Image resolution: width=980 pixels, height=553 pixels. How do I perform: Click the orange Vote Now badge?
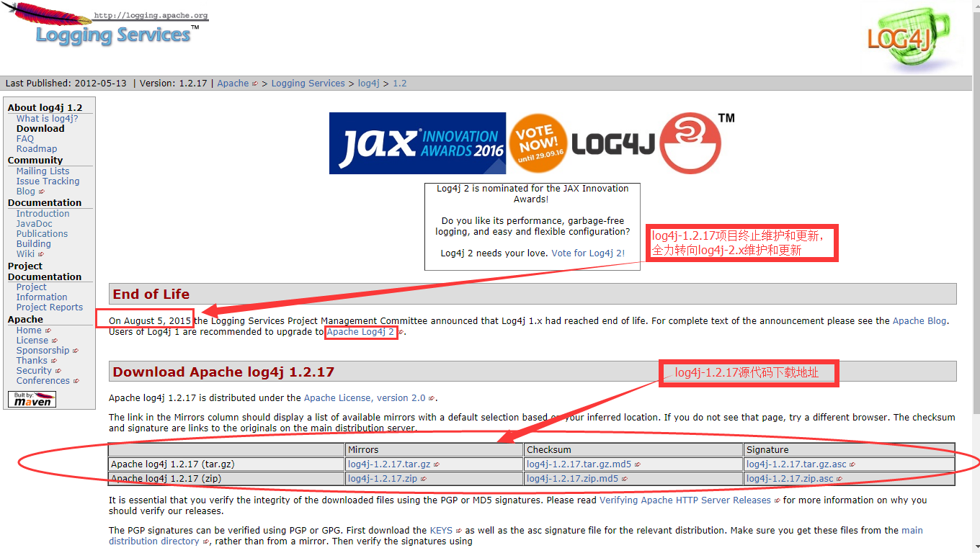pyautogui.click(x=538, y=143)
